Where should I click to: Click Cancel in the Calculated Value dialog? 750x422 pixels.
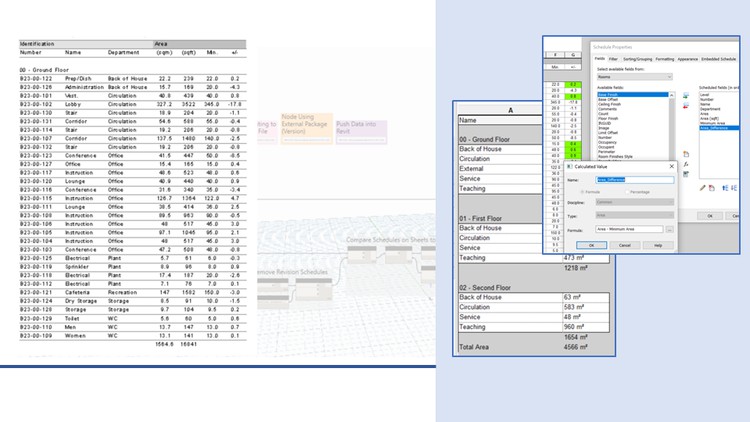625,245
